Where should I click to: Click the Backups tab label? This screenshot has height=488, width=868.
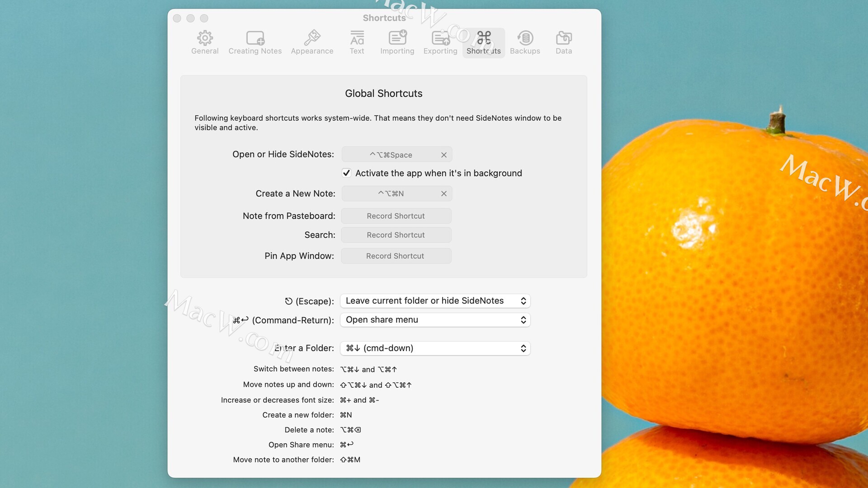(525, 51)
